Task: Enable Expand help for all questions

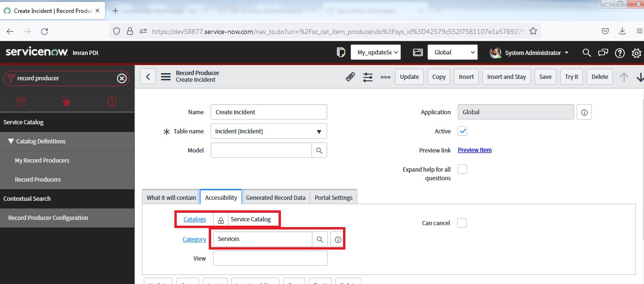Action: [462, 169]
